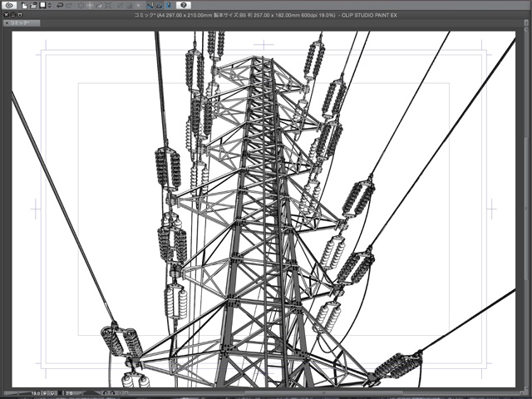
Task: Rotate canvas left icon
Action: 105,393
